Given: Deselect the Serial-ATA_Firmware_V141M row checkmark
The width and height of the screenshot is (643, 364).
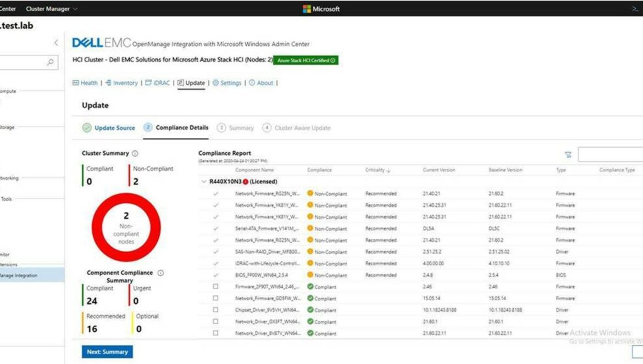Looking at the screenshot, I should (215, 228).
